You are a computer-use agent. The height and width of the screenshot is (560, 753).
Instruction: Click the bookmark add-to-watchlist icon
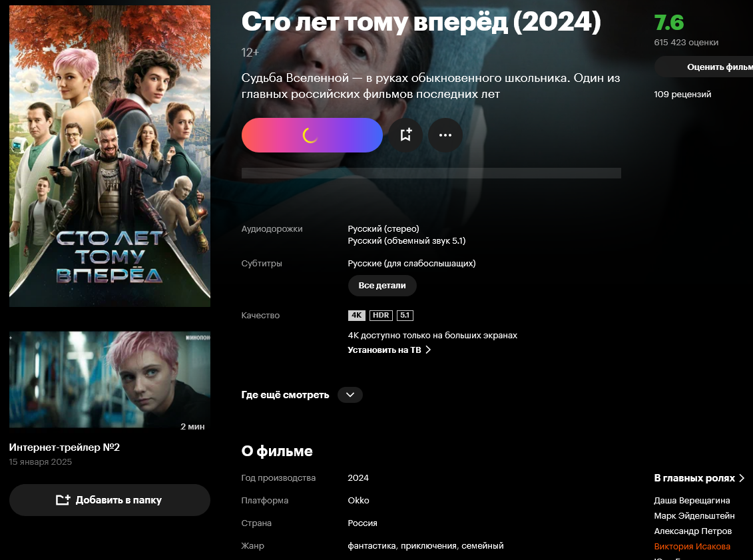coord(405,135)
